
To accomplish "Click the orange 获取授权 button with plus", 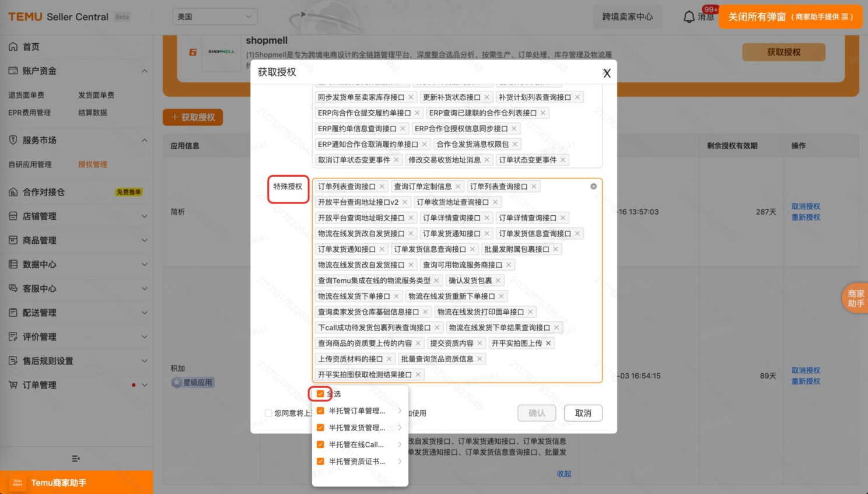I will (192, 117).
